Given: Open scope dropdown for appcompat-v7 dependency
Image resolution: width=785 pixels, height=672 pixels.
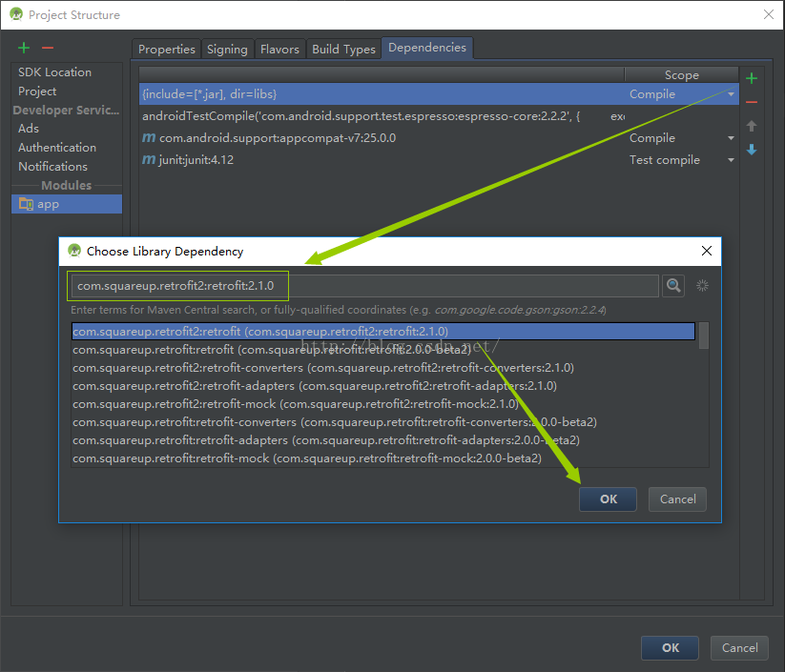Looking at the screenshot, I should (x=731, y=138).
